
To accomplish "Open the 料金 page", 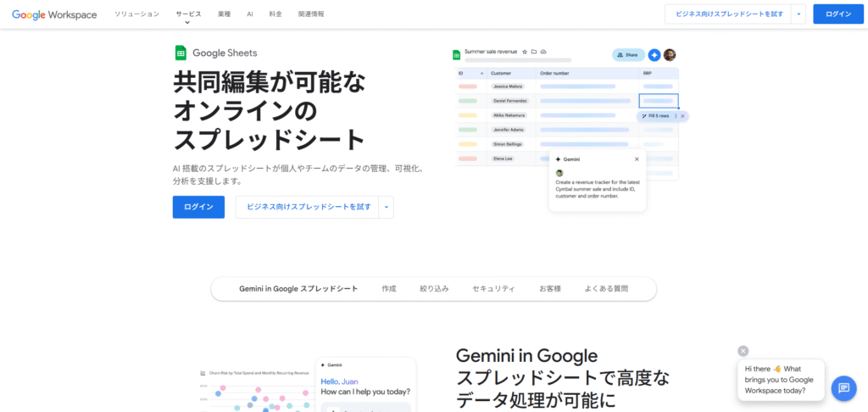I will [x=275, y=14].
